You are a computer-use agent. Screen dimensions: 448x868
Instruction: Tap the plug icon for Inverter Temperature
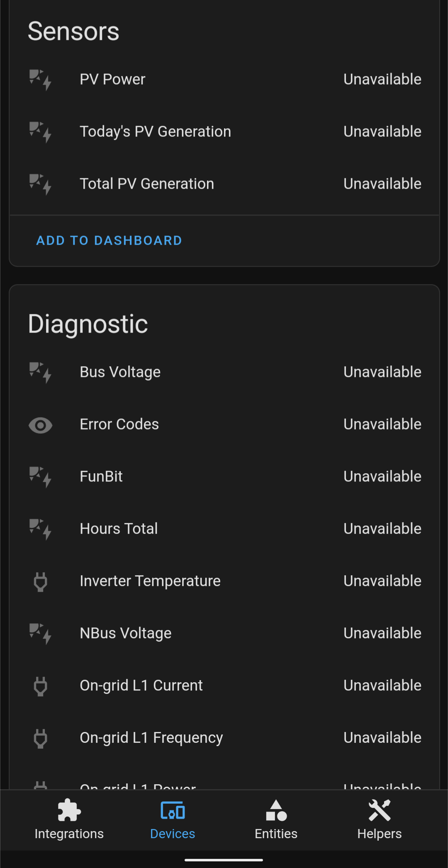click(40, 581)
